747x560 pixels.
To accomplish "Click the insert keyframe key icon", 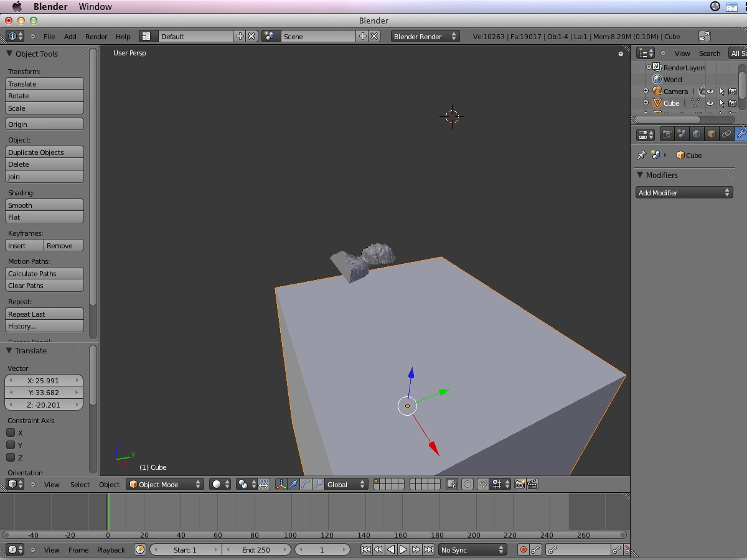I will click(616, 549).
